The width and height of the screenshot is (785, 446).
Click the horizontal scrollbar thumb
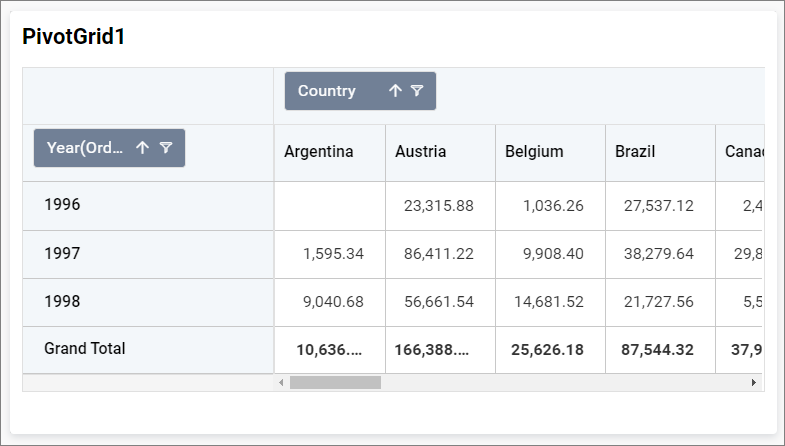click(x=335, y=383)
